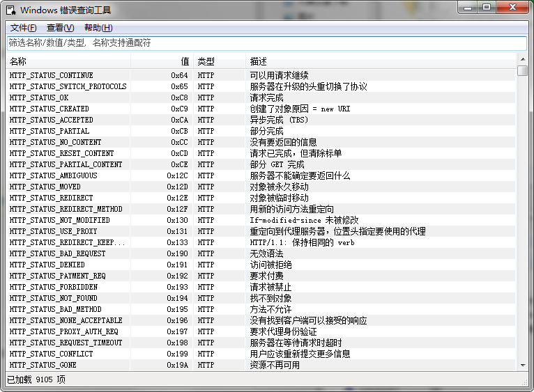Open the 帮助(H) menu

98,28
